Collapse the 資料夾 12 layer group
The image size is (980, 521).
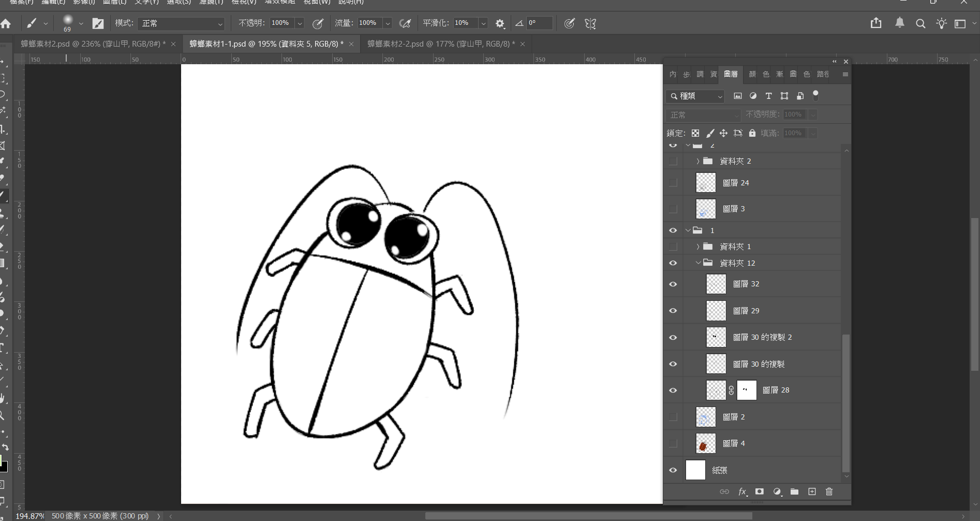pos(698,263)
